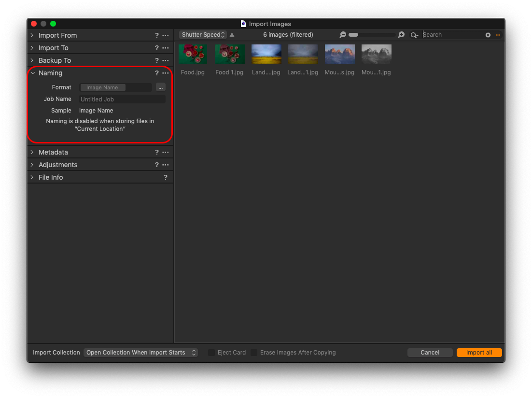
Task: Toggle the sort direction arrow
Action: coord(232,35)
